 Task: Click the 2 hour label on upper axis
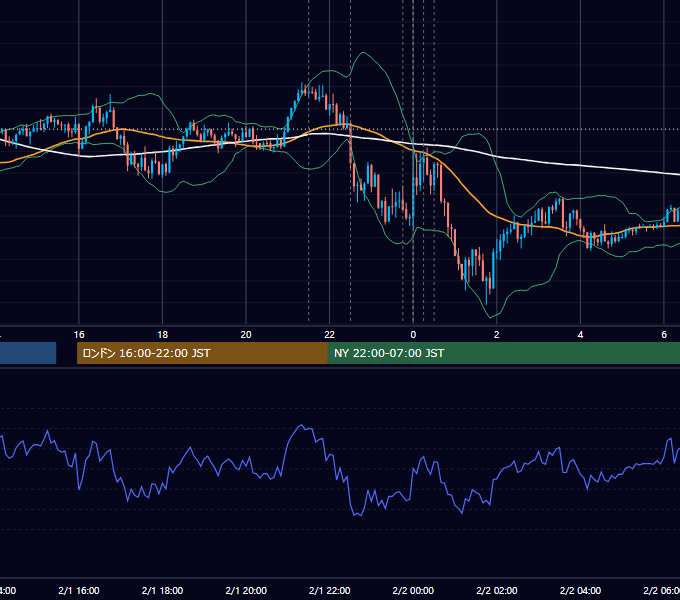click(x=497, y=335)
